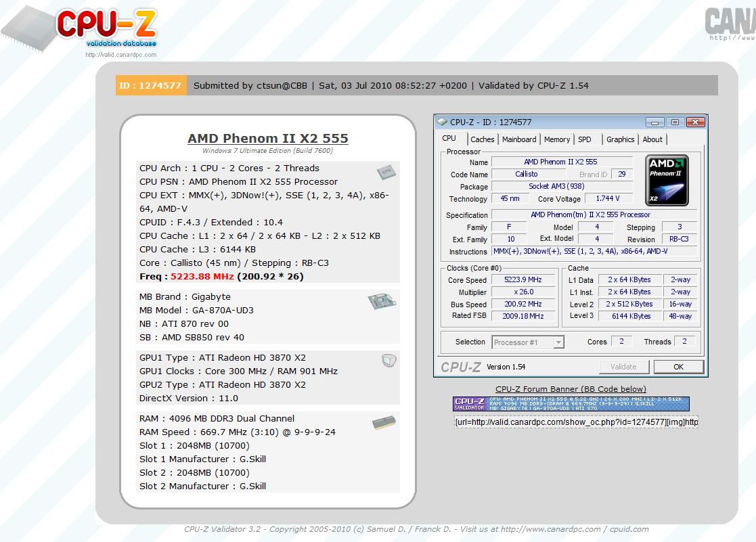Click the Brand ID value 29
The image size is (756, 542).
point(622,174)
